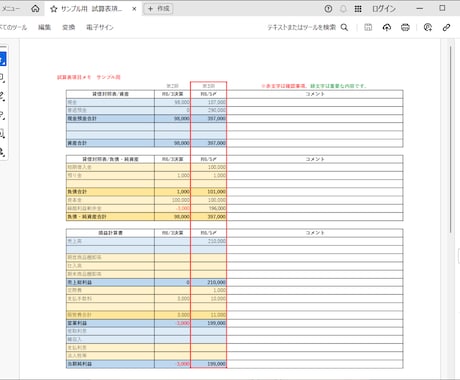Go to the Acrobat home view icon
This screenshot has height=380, width=460.
(x=35, y=9)
